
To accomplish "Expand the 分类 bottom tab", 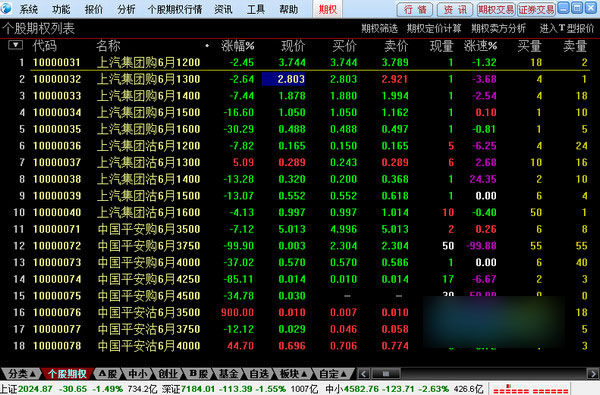I will [x=21, y=374].
